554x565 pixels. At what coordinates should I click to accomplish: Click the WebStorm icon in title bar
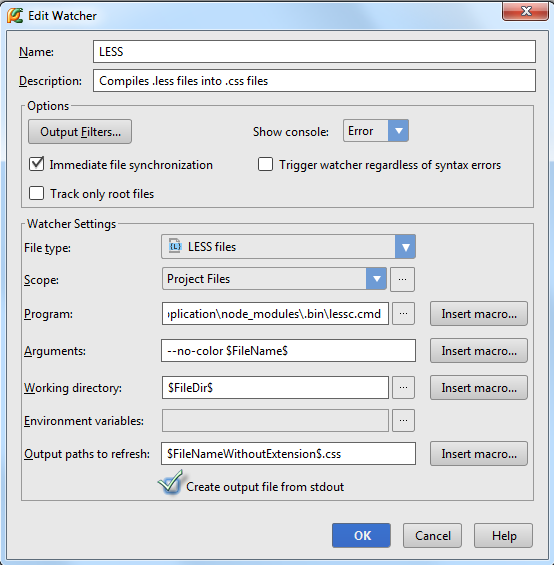(x=14, y=15)
